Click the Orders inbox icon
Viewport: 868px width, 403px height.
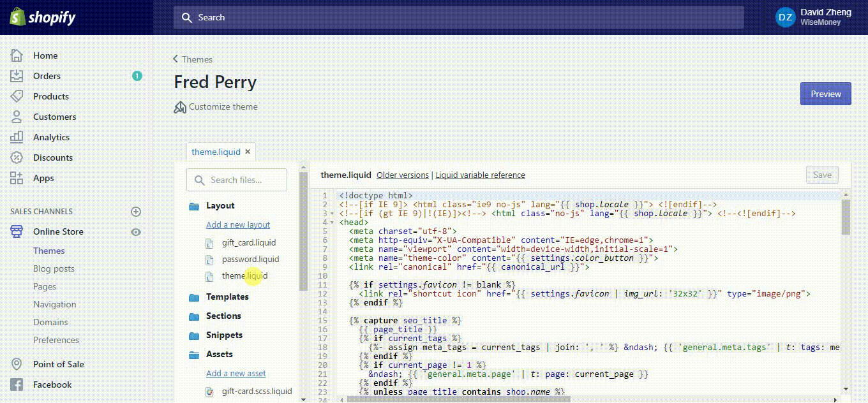point(17,76)
